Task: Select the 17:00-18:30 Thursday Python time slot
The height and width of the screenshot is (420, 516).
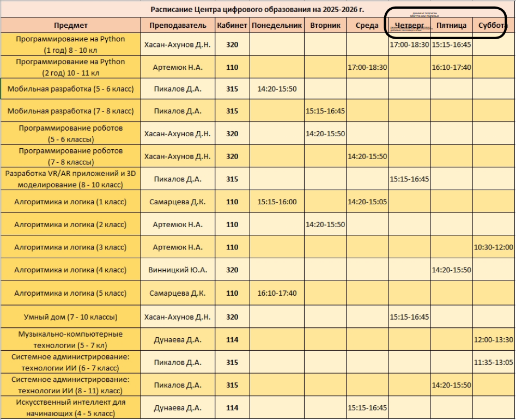Action: (408, 43)
